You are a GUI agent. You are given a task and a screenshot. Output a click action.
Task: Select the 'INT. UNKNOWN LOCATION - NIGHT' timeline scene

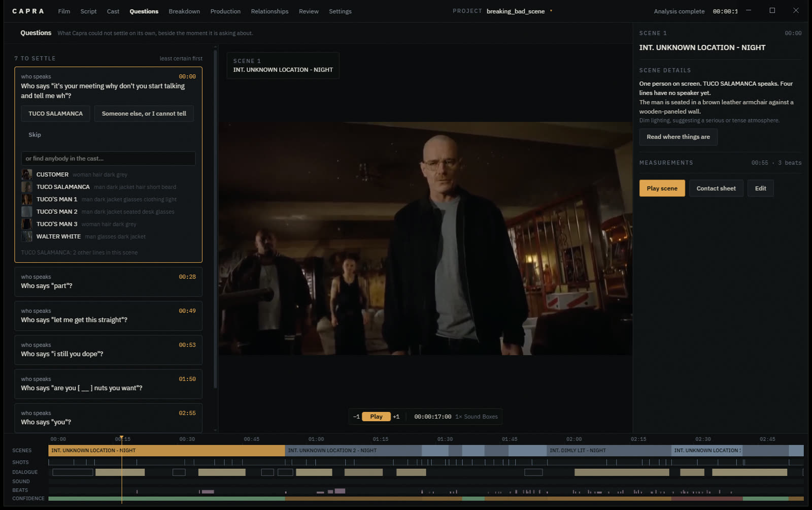tap(166, 451)
